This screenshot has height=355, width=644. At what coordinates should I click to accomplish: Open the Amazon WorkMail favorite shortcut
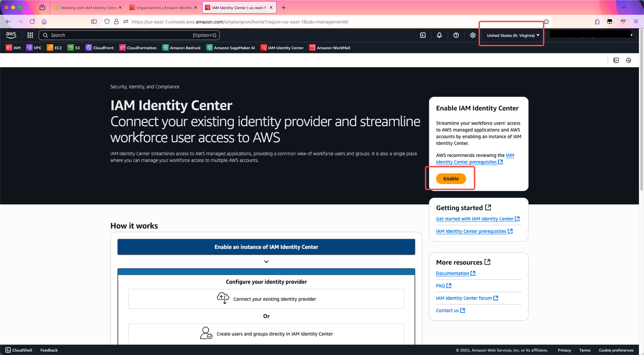(330, 48)
